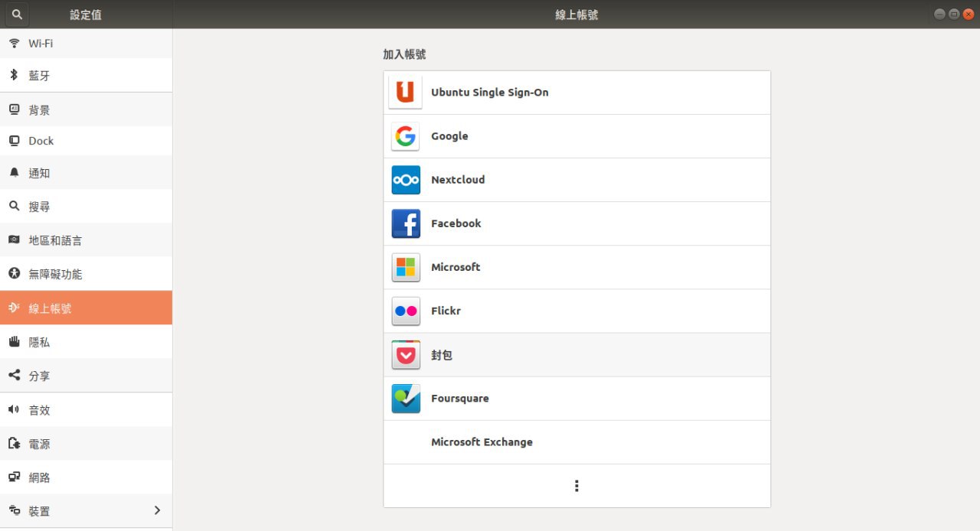Click the sharing icon in sidebar

14,376
